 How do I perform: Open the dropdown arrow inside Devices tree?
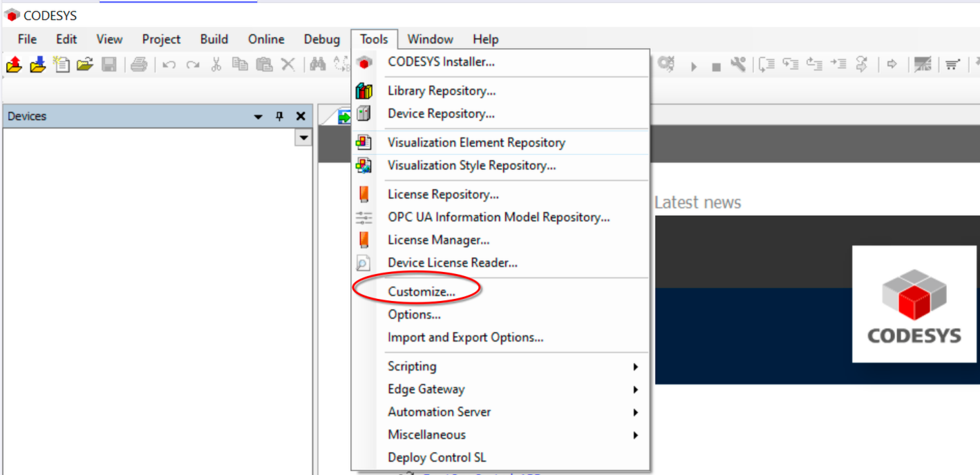click(x=303, y=138)
